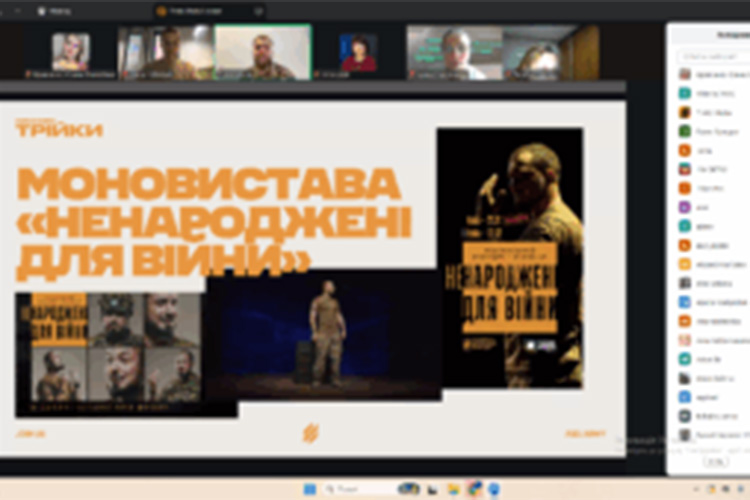Select the green-bordered active speaker video
This screenshot has width=750, height=500.
point(263,52)
